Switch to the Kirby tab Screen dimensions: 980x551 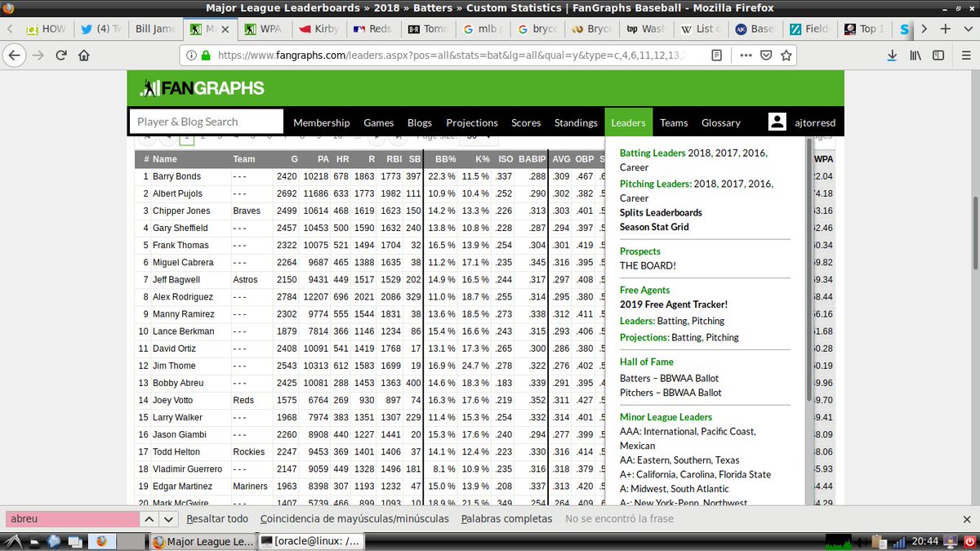pos(318,29)
